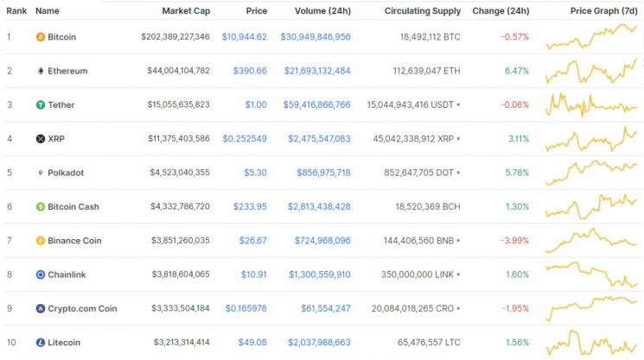This screenshot has height=360, width=644.
Task: Open Binance Coin 7-day price graph
Action: (x=591, y=241)
